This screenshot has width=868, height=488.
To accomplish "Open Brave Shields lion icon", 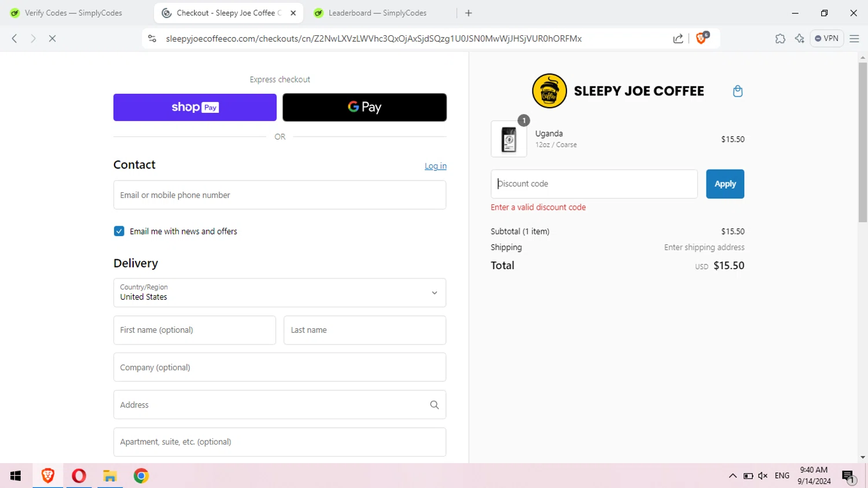I will pyautogui.click(x=702, y=38).
